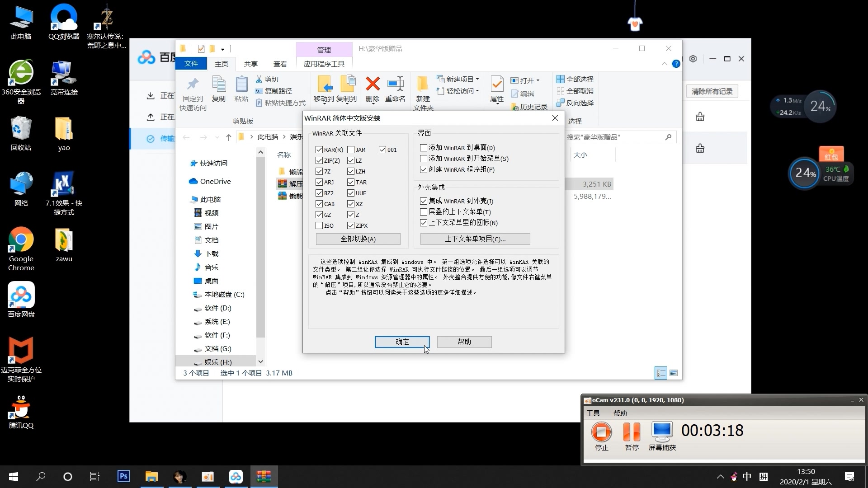
Task: Toggle the ZIPX association checkbox
Action: tap(351, 225)
